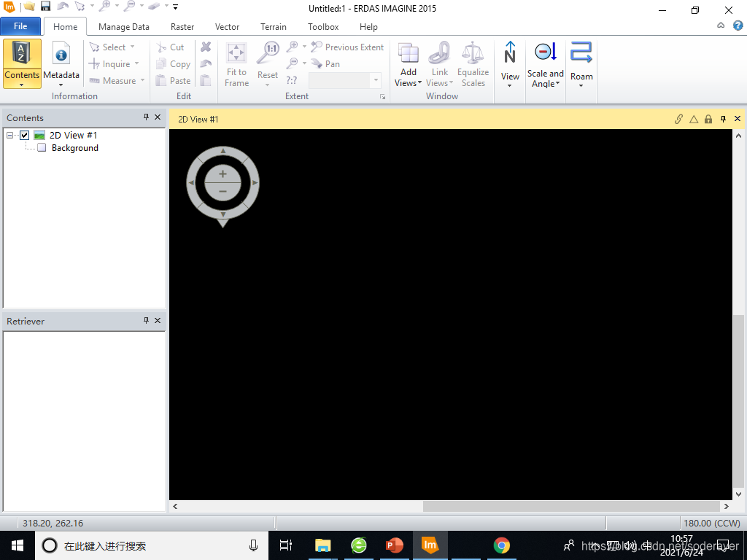Click the undo icon in Edit group
747x560 pixels.
pyautogui.click(x=206, y=63)
